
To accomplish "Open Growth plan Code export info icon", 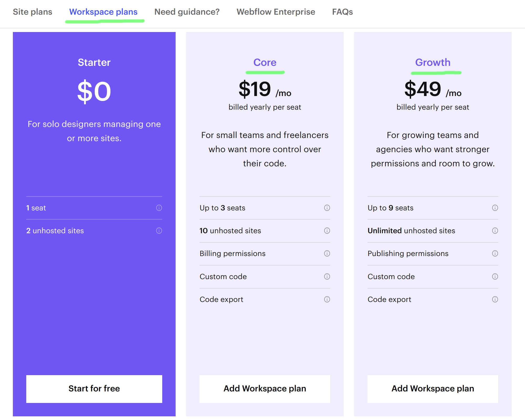I will point(495,299).
